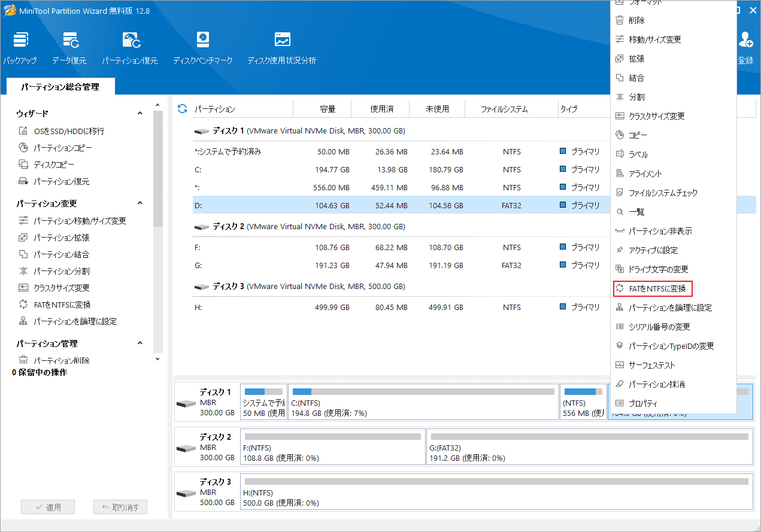Select sidebar FATをNTFSに変換 option

click(x=54, y=305)
